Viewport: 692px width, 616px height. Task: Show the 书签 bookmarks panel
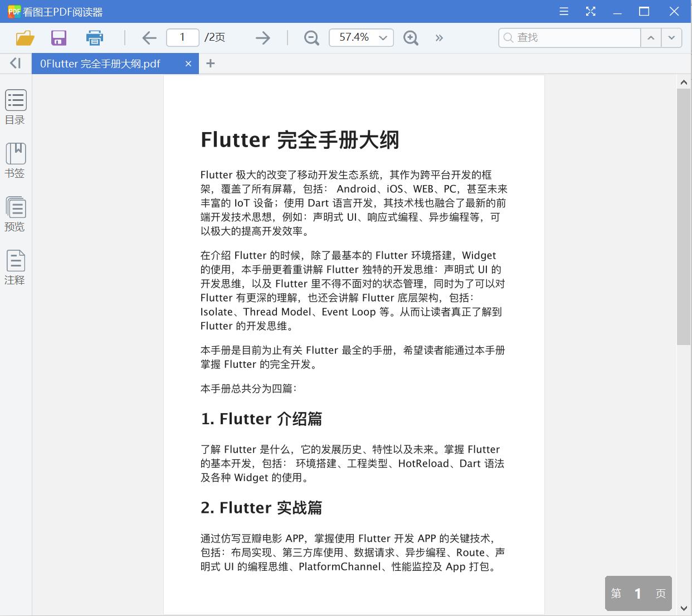click(x=16, y=161)
